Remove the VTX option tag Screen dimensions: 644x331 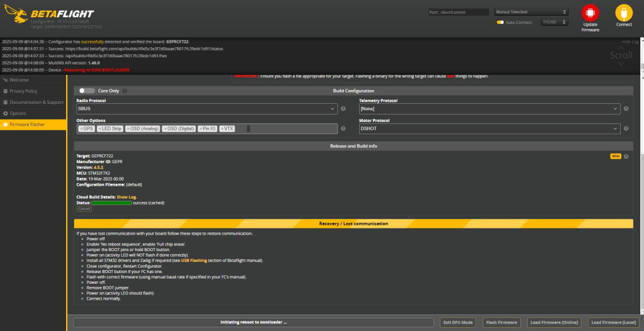point(222,129)
